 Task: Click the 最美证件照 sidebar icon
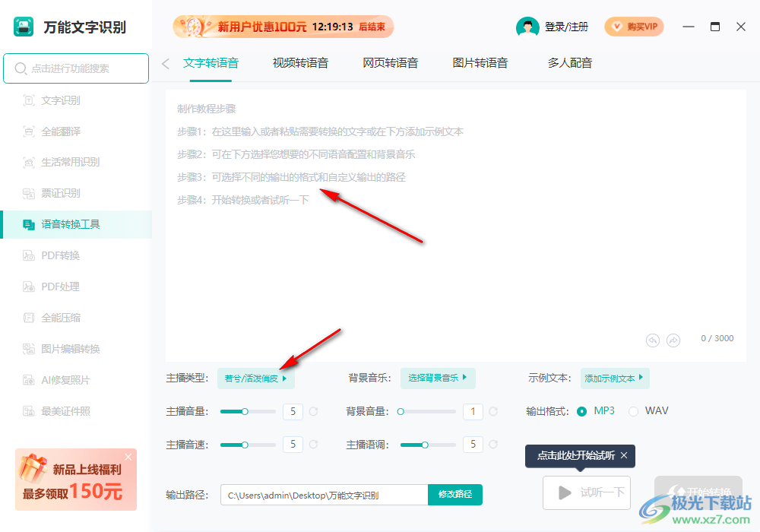29,411
